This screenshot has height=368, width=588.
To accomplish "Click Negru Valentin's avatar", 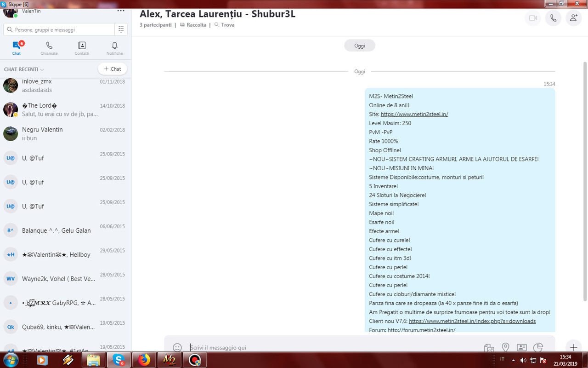I will point(11,133).
